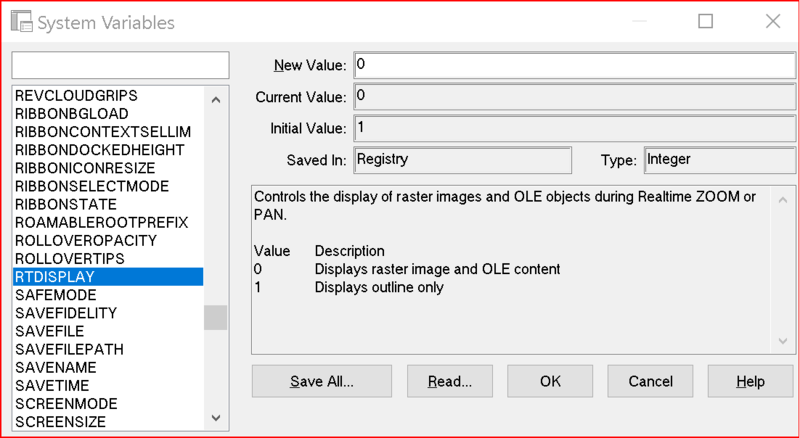
Task: Click the System Variables title bar icon
Action: click(x=21, y=22)
